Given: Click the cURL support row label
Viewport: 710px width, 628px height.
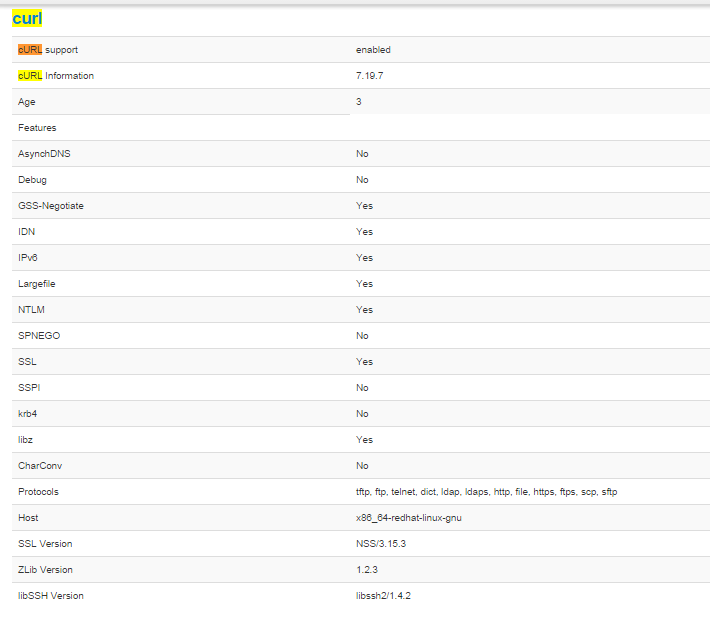Looking at the screenshot, I should [x=48, y=50].
